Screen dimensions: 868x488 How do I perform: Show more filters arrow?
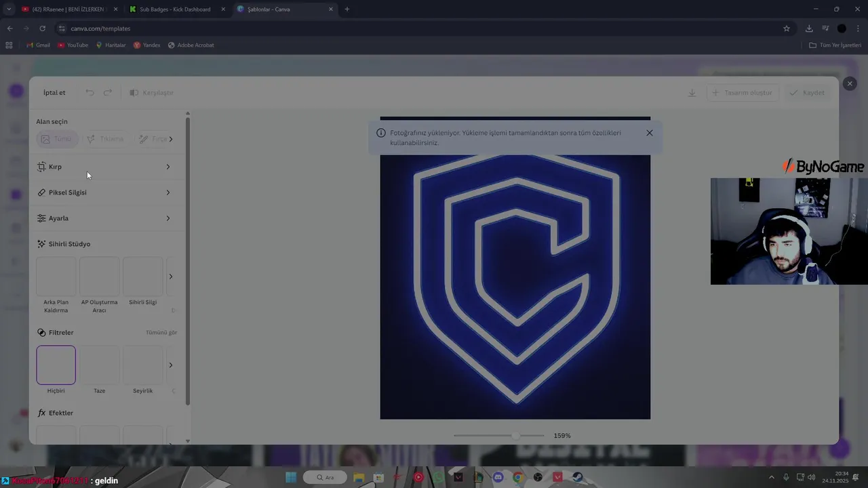click(171, 365)
